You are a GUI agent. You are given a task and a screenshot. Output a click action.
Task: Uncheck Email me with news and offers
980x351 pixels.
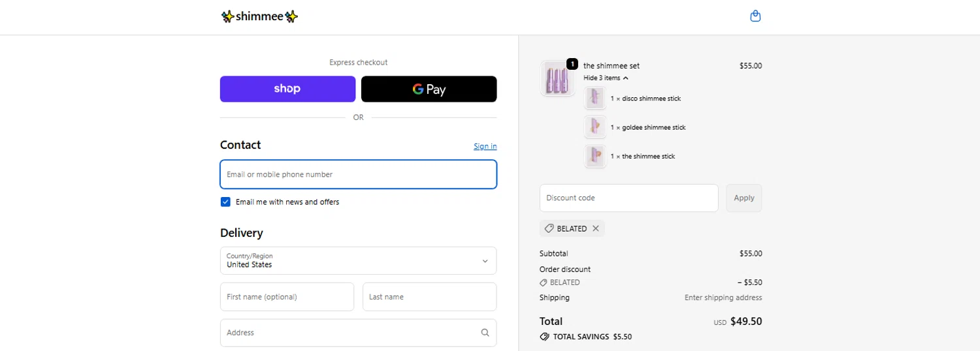click(225, 202)
